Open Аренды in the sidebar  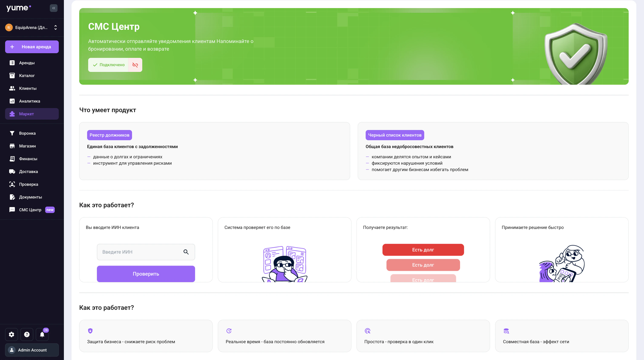click(x=27, y=63)
